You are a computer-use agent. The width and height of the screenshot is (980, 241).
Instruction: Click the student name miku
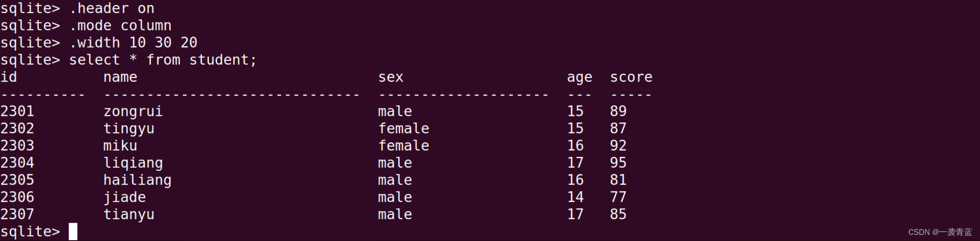[120, 146]
